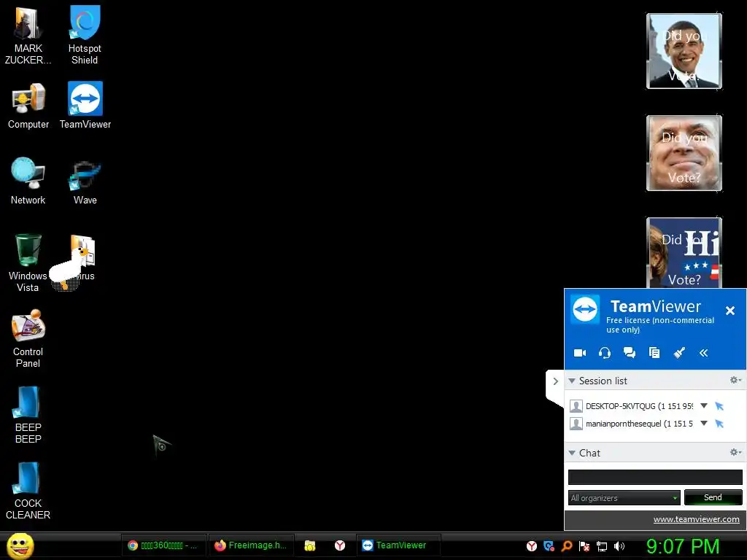Open the Windows Vista recycle bin icon
This screenshot has height=560, width=747.
[x=28, y=262]
